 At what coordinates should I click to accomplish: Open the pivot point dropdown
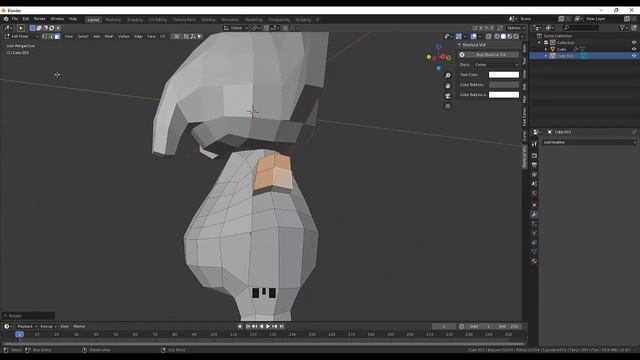pos(256,28)
